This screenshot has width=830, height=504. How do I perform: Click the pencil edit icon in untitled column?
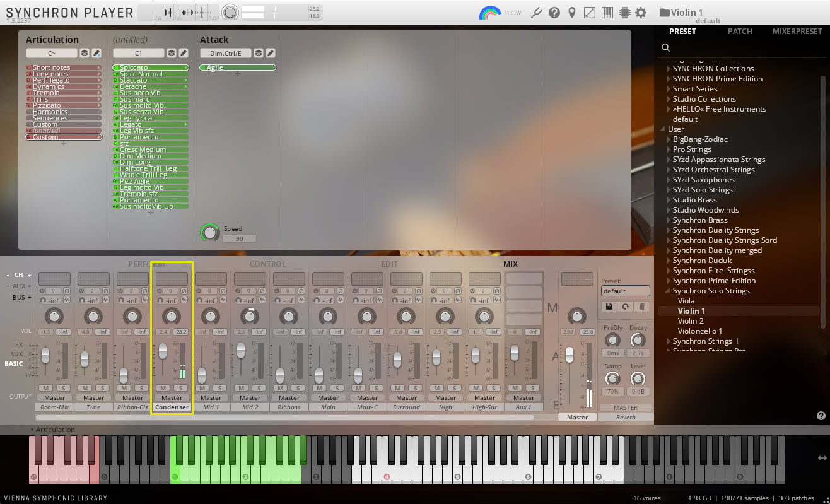pos(184,54)
